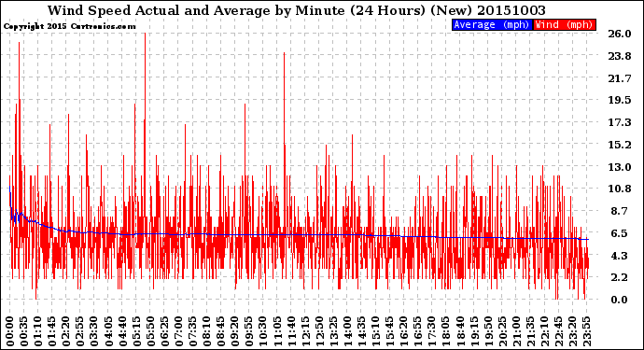Click the 15:45 time axis label
Screen dimensions: 644x350
tap(389, 331)
